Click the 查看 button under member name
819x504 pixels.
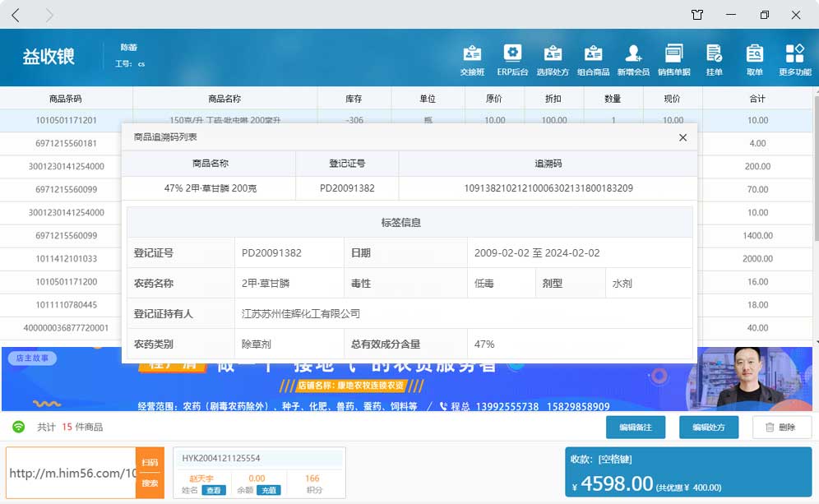214,490
